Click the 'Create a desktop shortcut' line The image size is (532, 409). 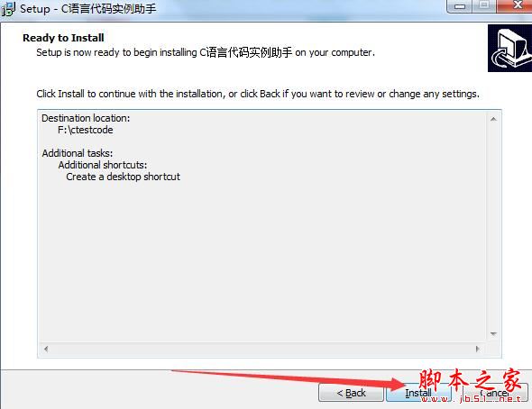pos(124,177)
